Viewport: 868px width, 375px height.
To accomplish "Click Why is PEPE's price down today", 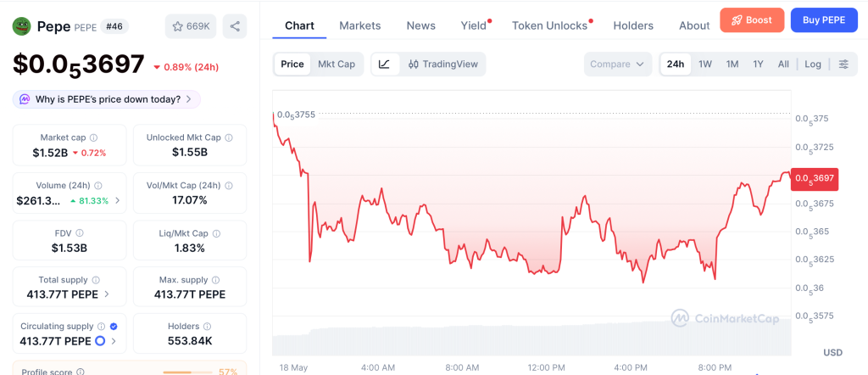I will 106,100.
